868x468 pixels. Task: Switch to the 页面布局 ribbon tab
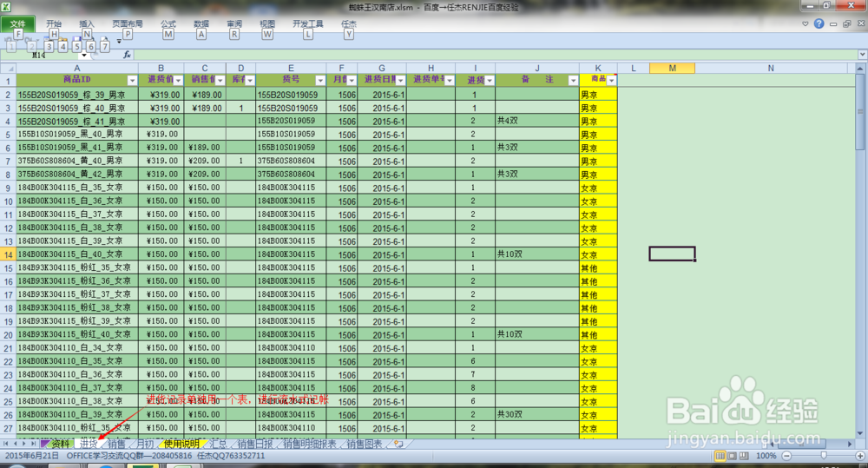[128, 23]
